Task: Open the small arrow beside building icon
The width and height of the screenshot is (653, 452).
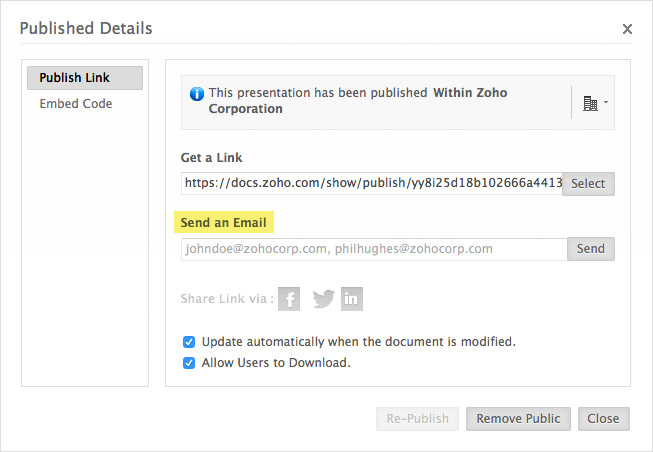Action: (x=606, y=102)
